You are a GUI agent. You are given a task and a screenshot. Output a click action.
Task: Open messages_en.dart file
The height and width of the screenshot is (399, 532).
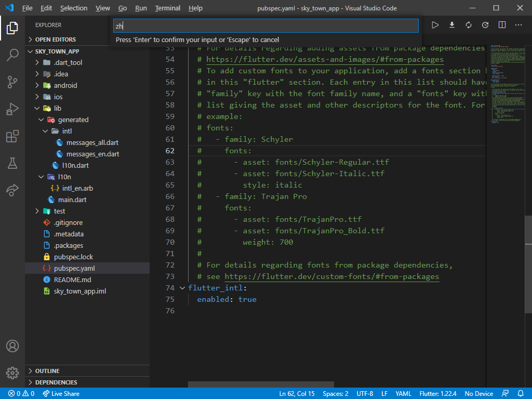point(87,154)
